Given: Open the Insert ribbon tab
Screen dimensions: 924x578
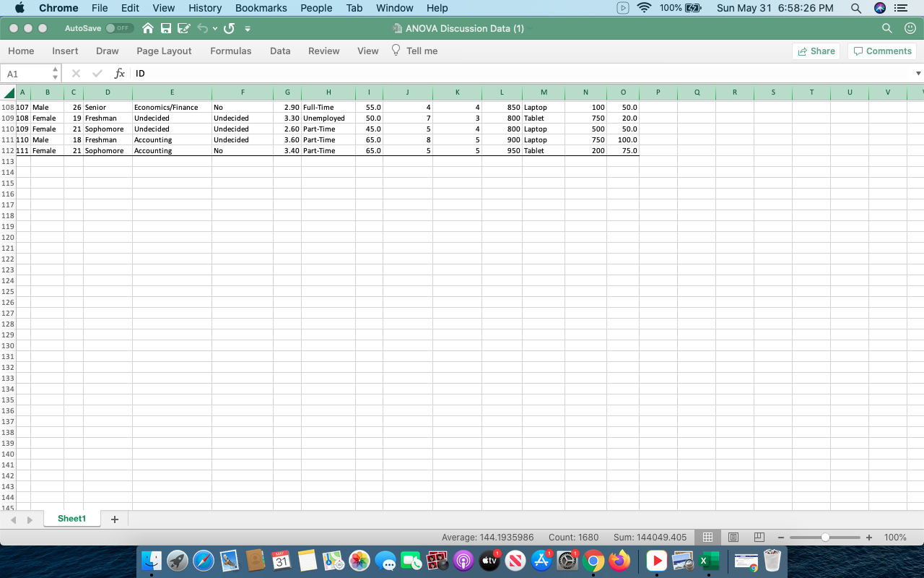Looking at the screenshot, I should click(x=65, y=51).
